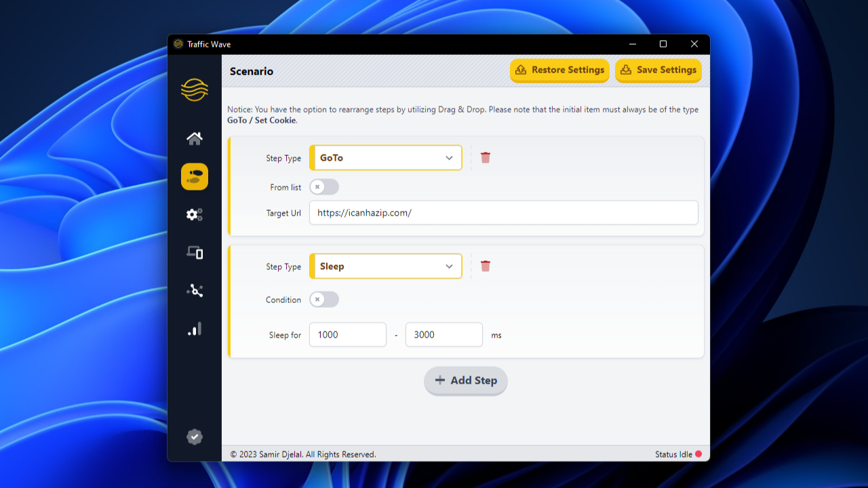Image resolution: width=868 pixels, height=488 pixels.
Task: Delete the GoTo step with the trash icon
Action: point(486,157)
